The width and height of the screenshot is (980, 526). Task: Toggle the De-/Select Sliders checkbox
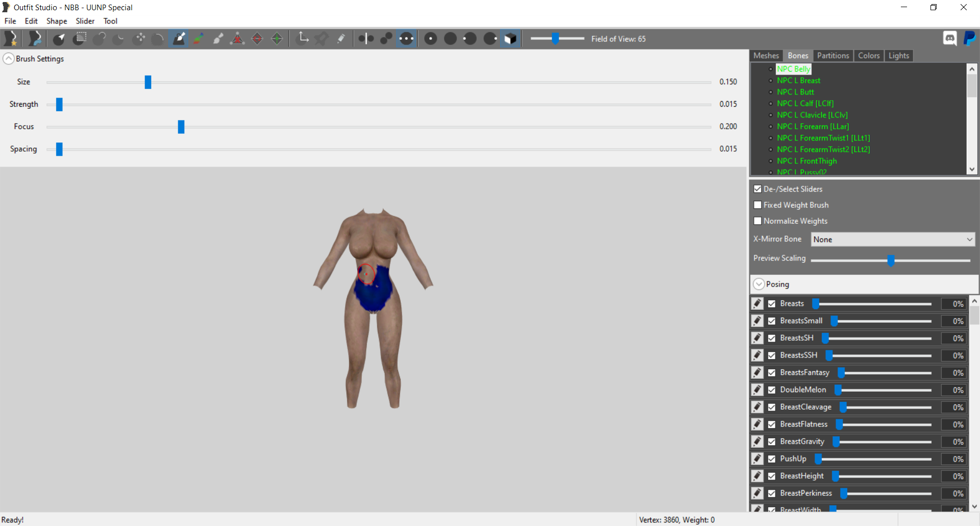pyautogui.click(x=757, y=189)
